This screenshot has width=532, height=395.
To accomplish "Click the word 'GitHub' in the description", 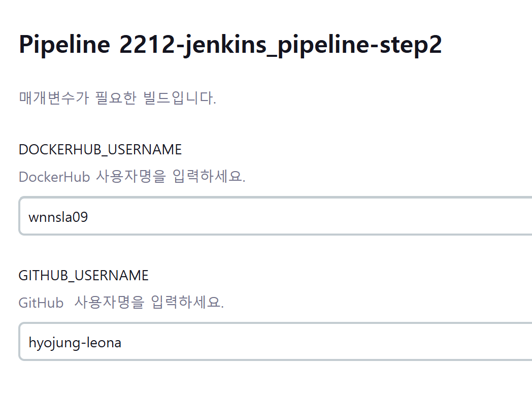I will point(41,303).
